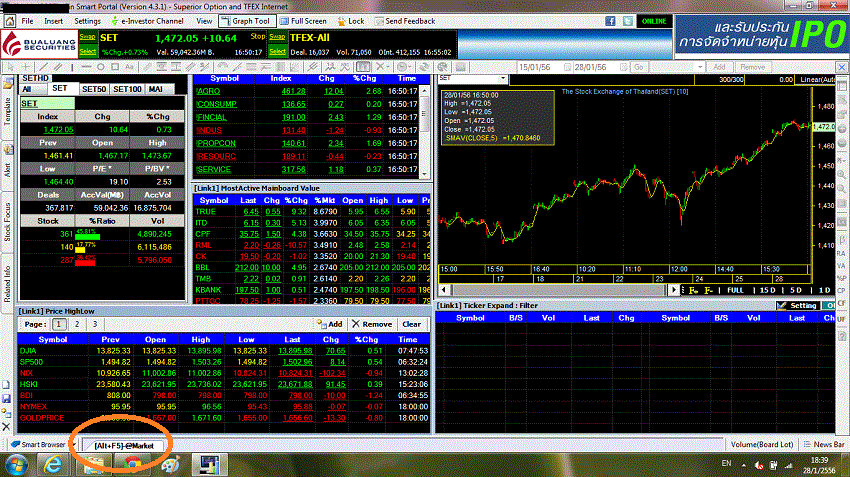Screen dimensions: 850x477
Task: Open the monitor app in taskbar
Action: pos(209,465)
